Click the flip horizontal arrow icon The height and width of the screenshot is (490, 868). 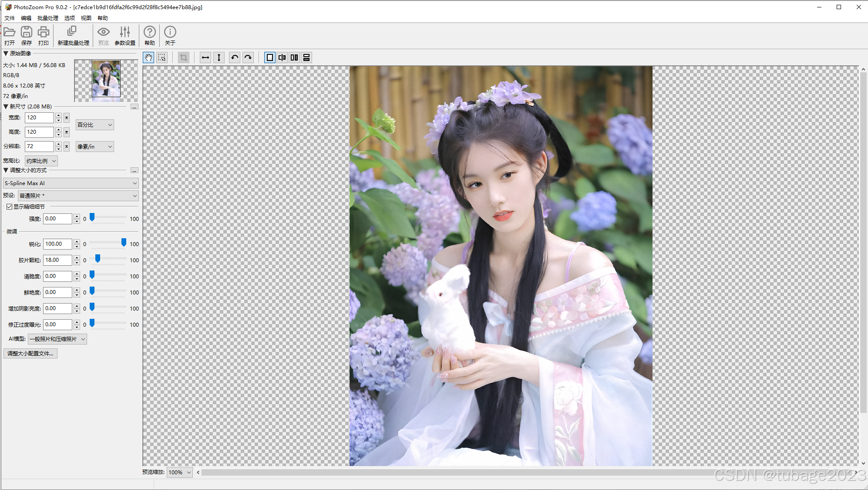pos(205,57)
